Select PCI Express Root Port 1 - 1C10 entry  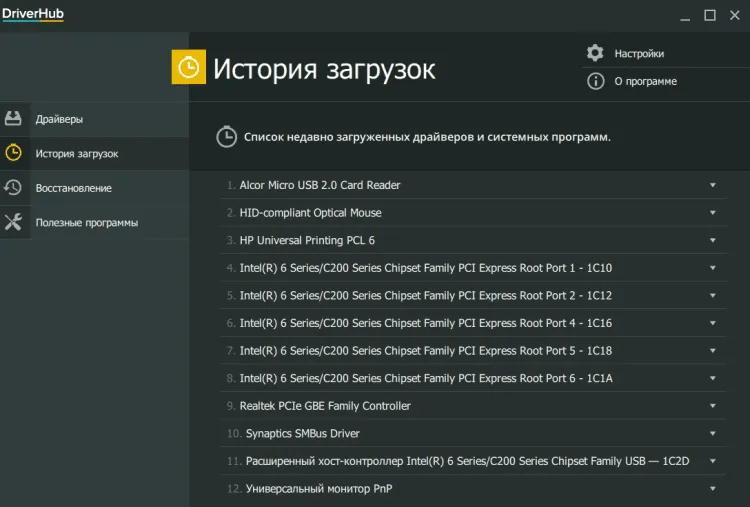point(425,268)
